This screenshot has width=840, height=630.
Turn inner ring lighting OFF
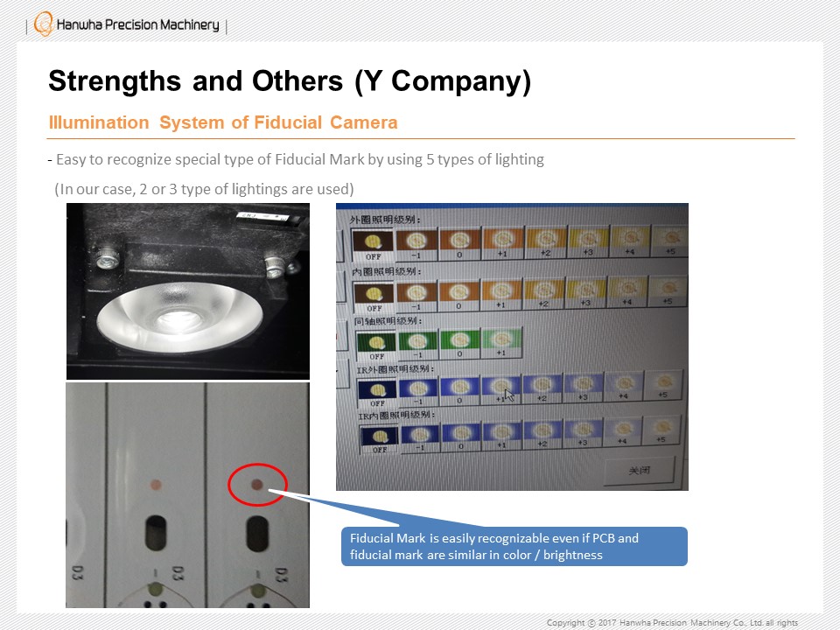[374, 297]
